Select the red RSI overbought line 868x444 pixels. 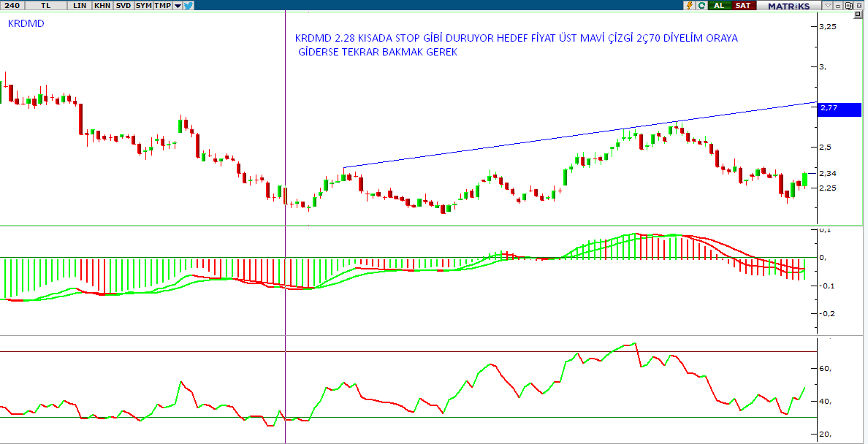coord(408,351)
